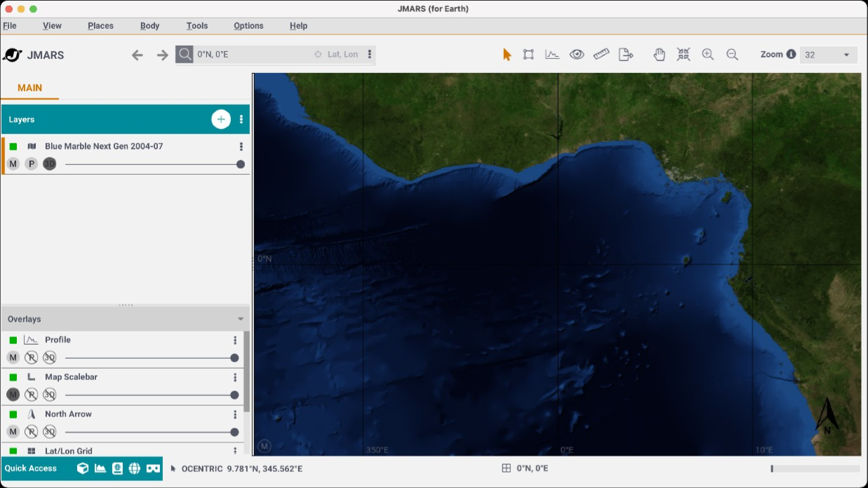Open the coordinate search options menu
Image resolution: width=868 pixels, height=488 pixels.
370,54
